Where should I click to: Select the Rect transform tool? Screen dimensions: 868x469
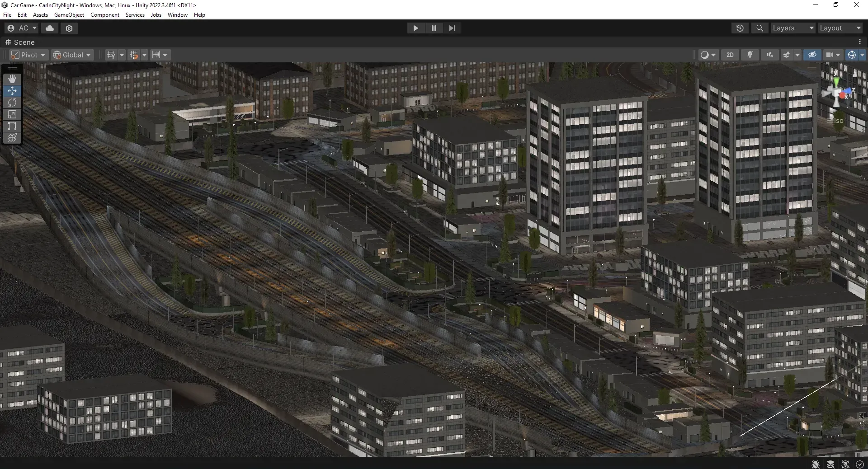pos(12,126)
